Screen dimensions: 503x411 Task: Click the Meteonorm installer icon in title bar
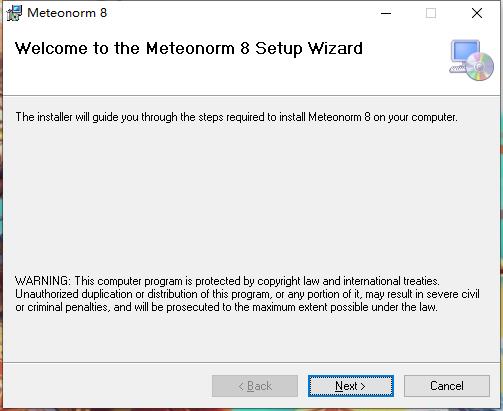coord(14,13)
